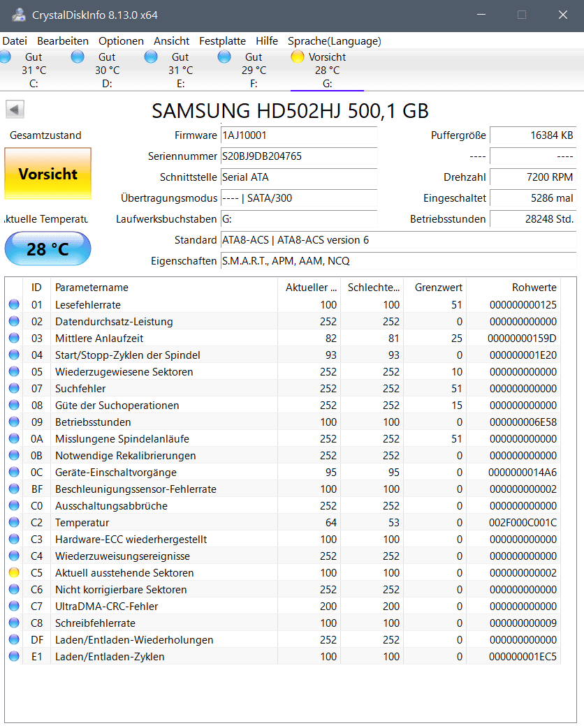
Task: Click status orb for Schreibfehlerrate row
Action: [x=14, y=623]
